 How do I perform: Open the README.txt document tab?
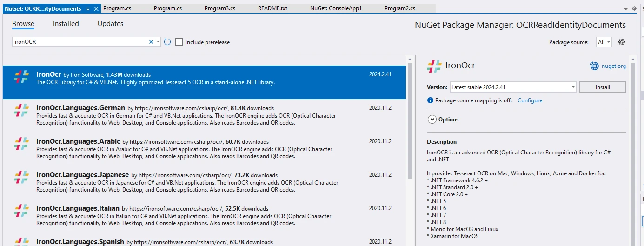[x=272, y=8]
